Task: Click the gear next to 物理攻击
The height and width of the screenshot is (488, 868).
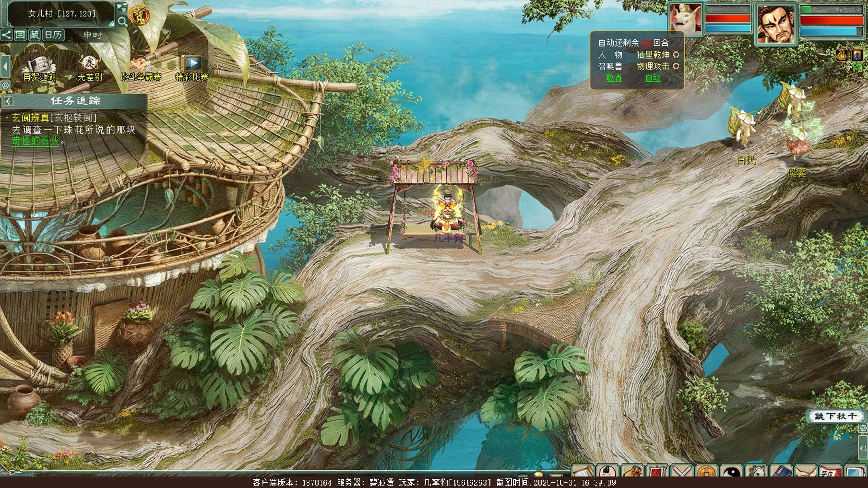Action: (676, 66)
